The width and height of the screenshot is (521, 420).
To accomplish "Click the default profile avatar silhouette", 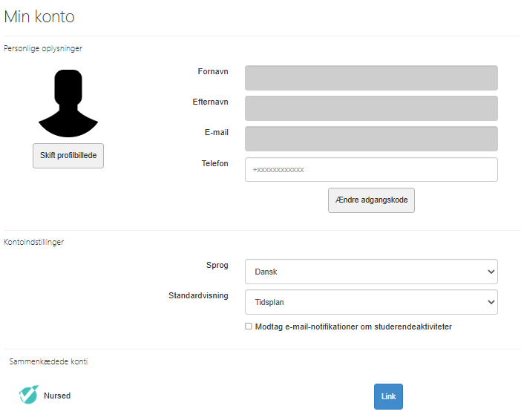I will tap(68, 103).
